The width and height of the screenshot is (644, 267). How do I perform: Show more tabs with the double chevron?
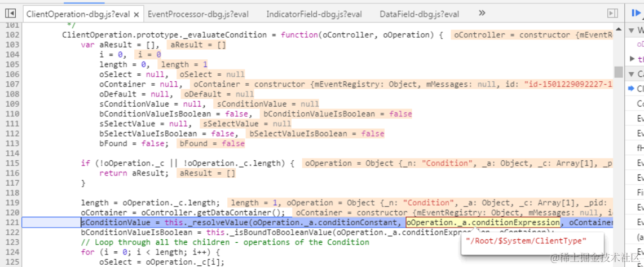point(482,13)
